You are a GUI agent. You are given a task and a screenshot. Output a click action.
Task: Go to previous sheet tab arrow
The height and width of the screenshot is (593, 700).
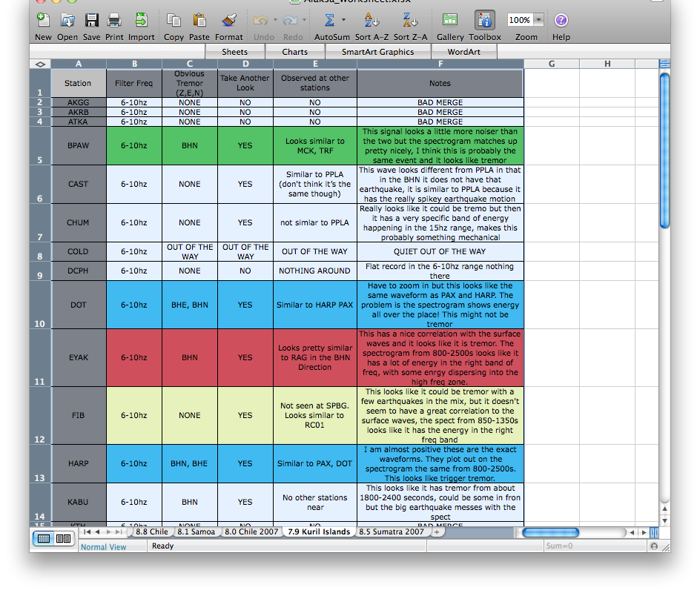point(97,532)
